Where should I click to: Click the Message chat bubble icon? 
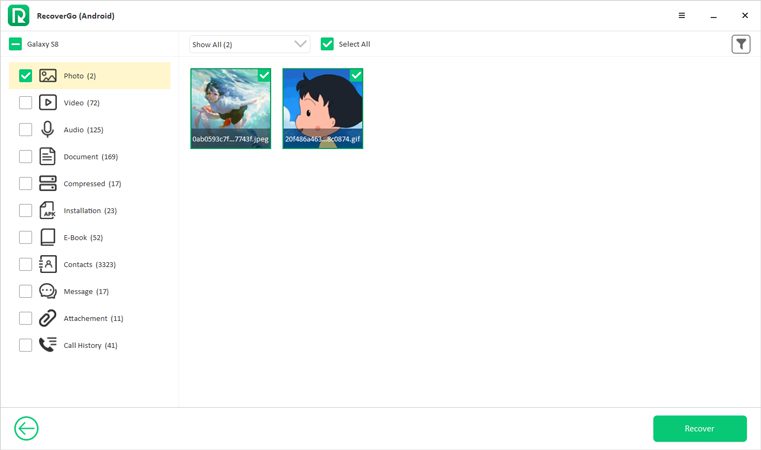[x=48, y=291]
